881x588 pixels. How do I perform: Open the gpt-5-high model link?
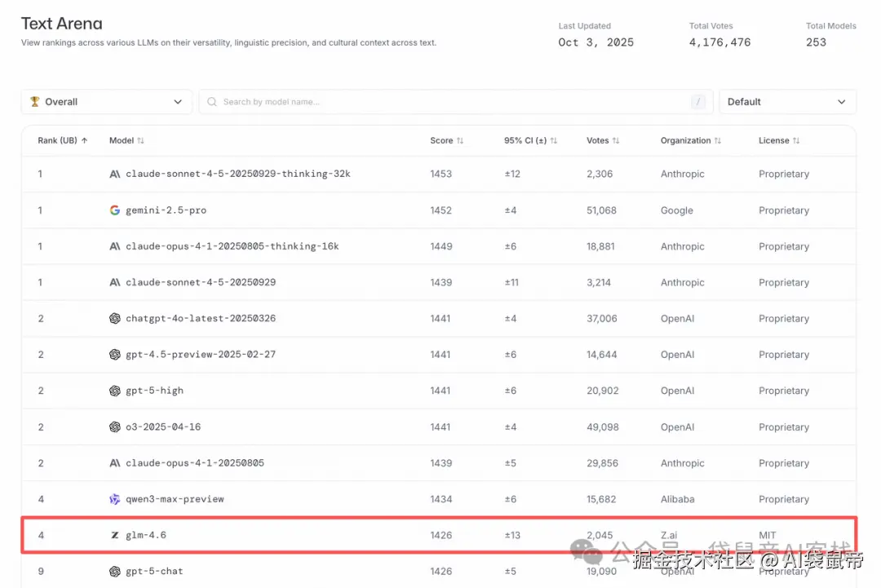pyautogui.click(x=154, y=391)
